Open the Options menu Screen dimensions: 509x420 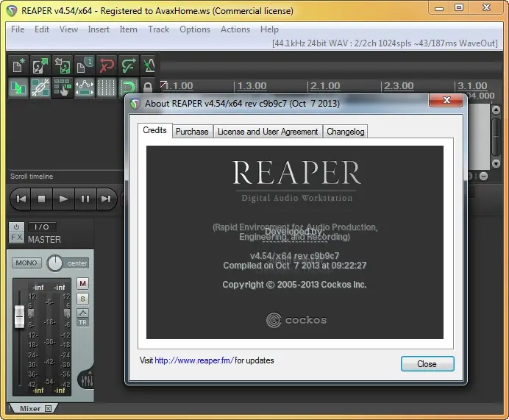[195, 29]
